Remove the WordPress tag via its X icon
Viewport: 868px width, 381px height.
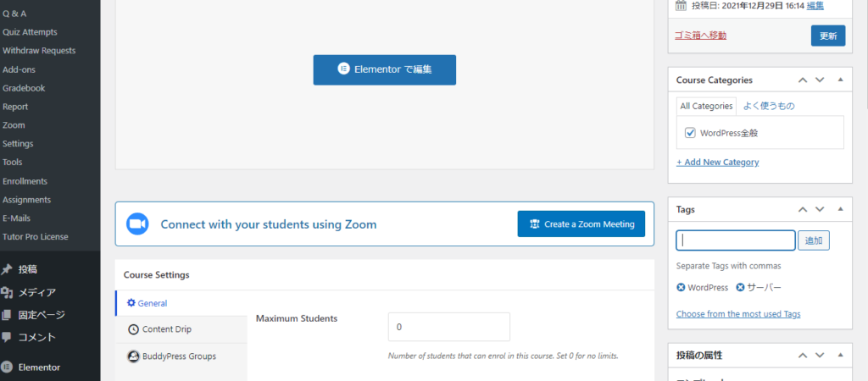click(682, 288)
